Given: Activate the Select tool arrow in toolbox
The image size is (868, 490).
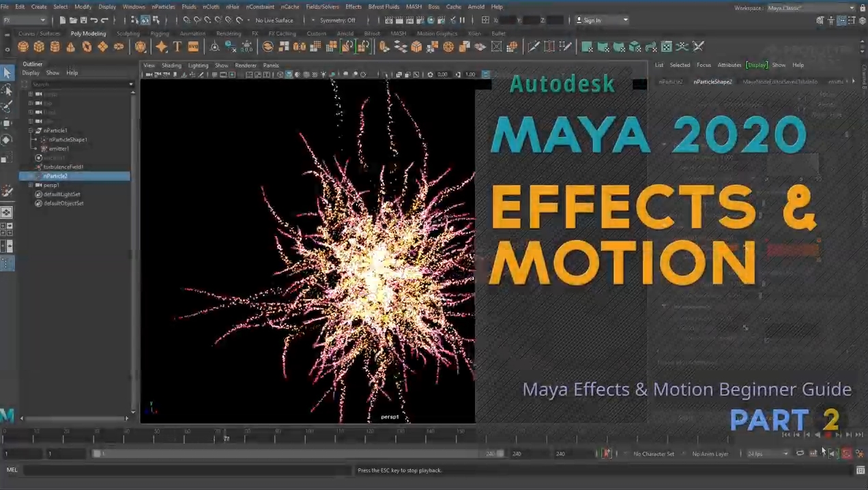Looking at the screenshot, I should [x=7, y=73].
